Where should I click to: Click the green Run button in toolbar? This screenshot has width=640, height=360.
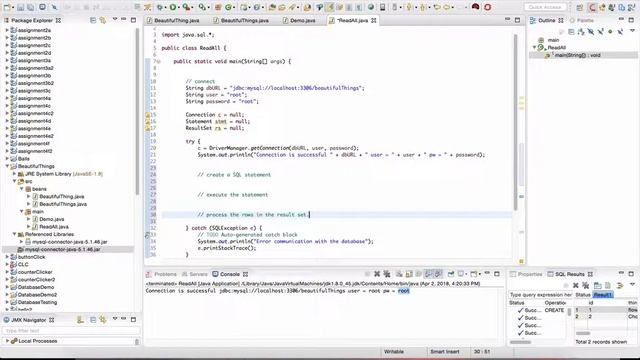point(173,7)
